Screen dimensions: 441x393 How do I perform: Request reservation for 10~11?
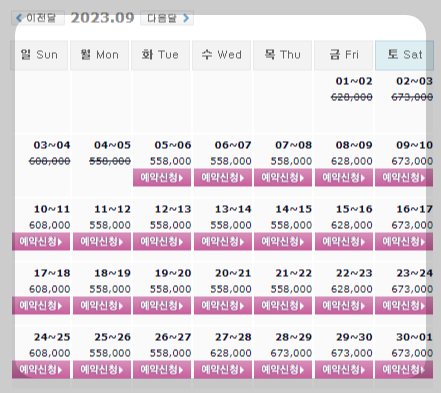pyautogui.click(x=41, y=241)
